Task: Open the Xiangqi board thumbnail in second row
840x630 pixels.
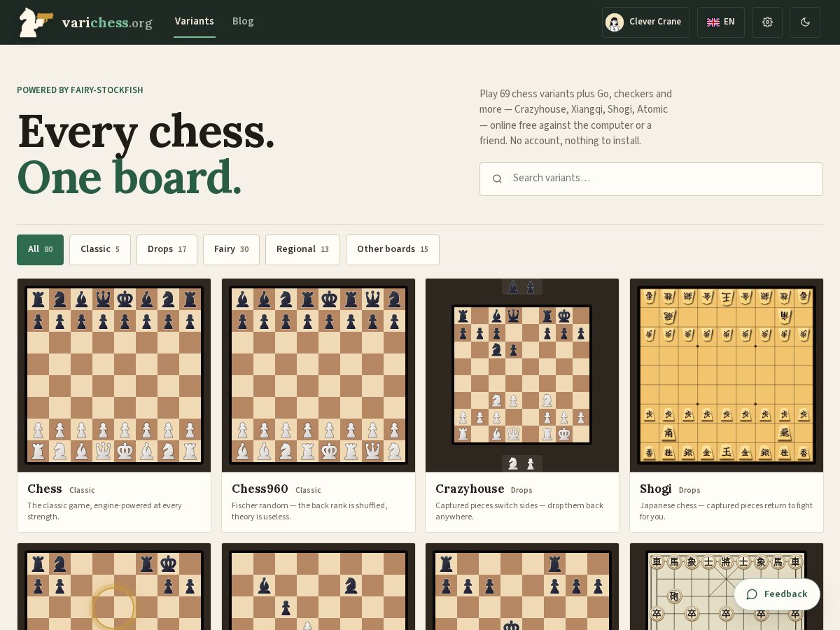Action: pyautogui.click(x=727, y=587)
